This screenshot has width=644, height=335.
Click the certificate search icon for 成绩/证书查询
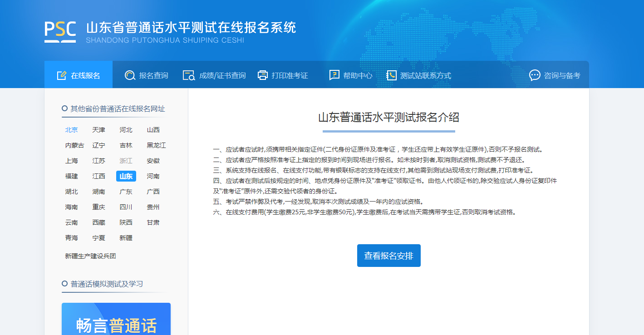(188, 75)
